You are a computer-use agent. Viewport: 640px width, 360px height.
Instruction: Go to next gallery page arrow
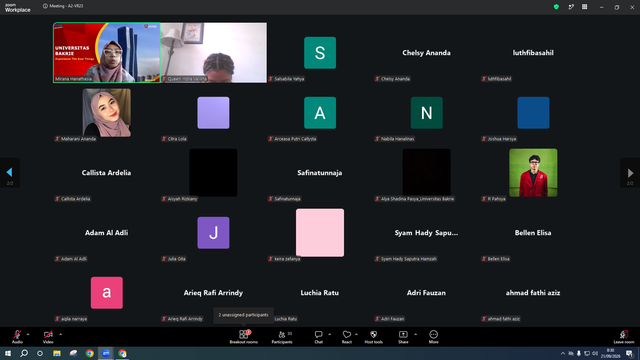coord(630,173)
